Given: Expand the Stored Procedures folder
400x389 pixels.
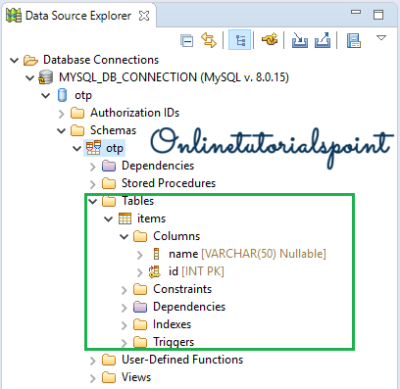Looking at the screenshot, I should click(93, 184).
